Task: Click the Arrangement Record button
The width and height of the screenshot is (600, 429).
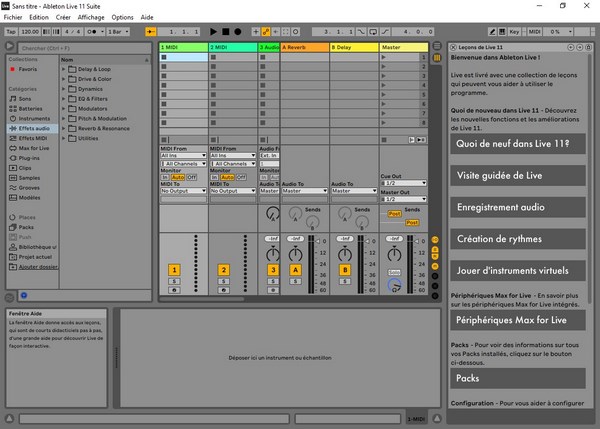Action: pyautogui.click(x=238, y=32)
